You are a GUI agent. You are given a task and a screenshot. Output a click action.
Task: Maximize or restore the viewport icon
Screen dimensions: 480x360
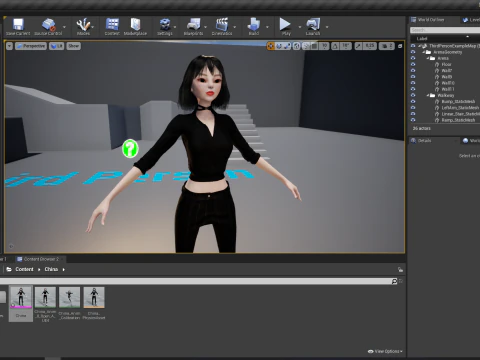[x=400, y=46]
